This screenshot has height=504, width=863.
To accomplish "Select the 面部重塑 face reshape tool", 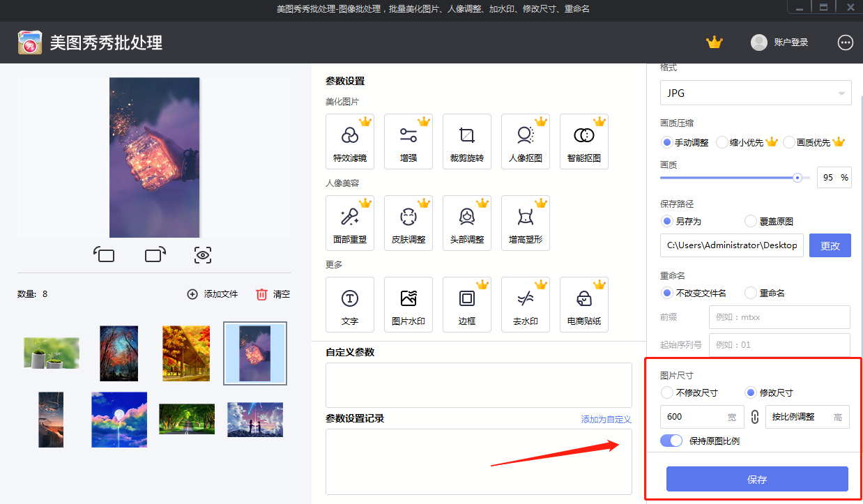I will coord(350,223).
